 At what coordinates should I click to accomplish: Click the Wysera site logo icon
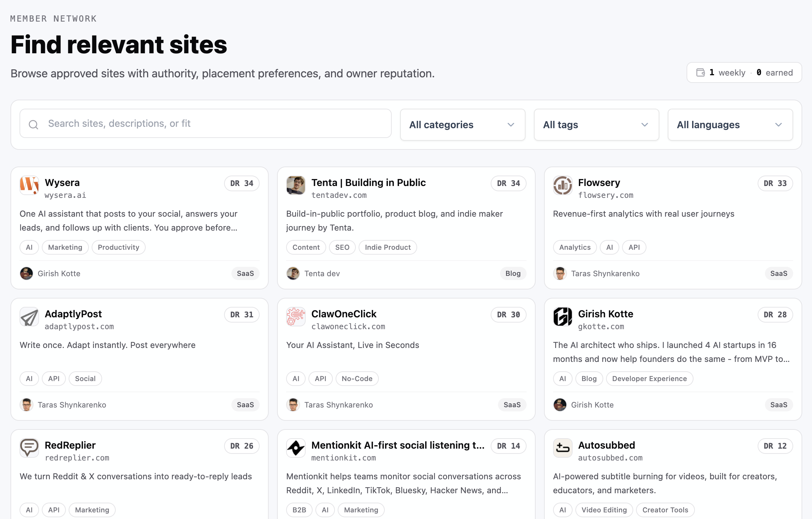pos(29,185)
